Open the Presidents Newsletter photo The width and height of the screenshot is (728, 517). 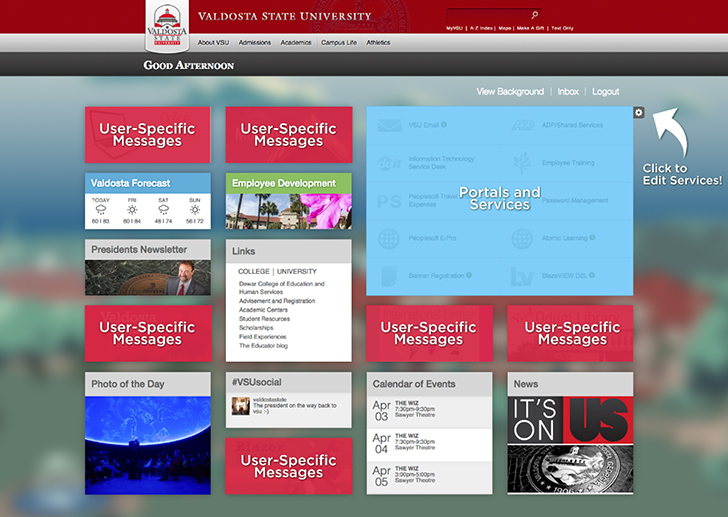(148, 278)
